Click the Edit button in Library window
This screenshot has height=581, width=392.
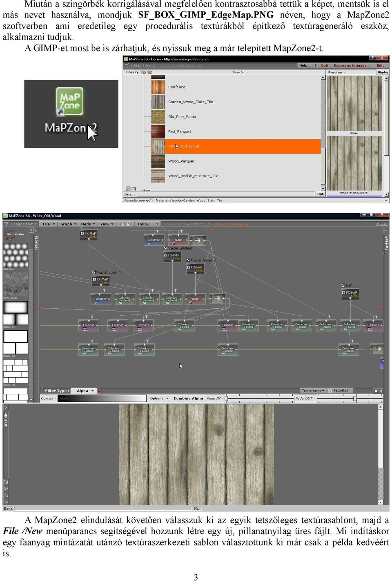380,65
